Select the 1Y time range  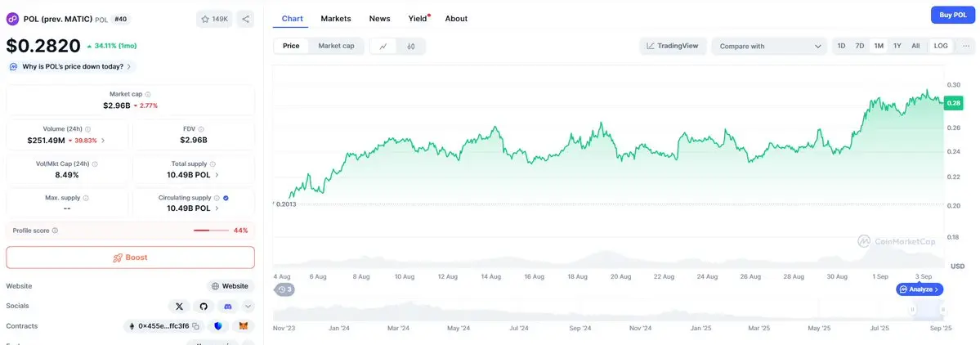pos(897,47)
